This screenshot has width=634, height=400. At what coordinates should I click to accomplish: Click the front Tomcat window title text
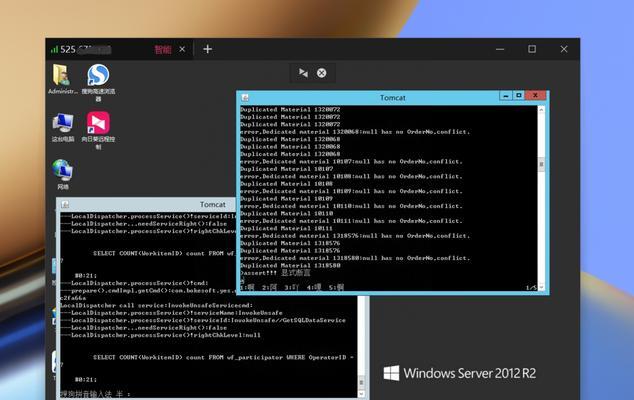(x=393, y=97)
